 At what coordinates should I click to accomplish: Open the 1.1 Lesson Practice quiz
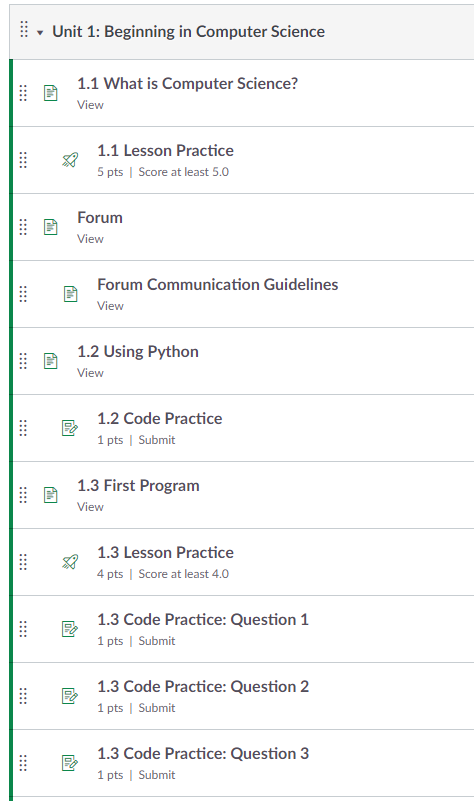coord(165,151)
